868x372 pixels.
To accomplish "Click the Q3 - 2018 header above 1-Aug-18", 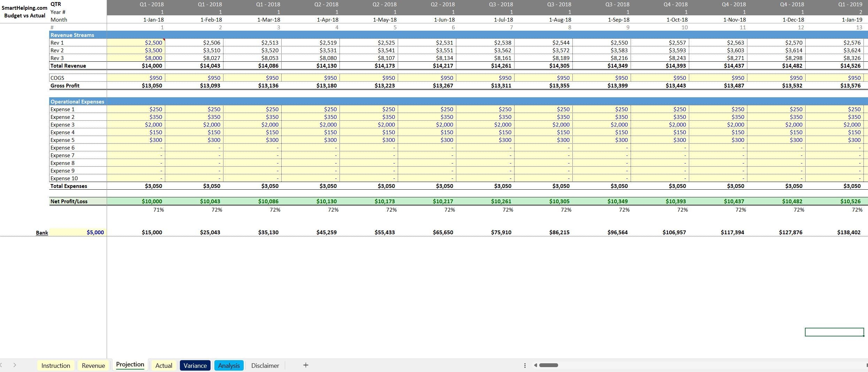I will click(559, 5).
